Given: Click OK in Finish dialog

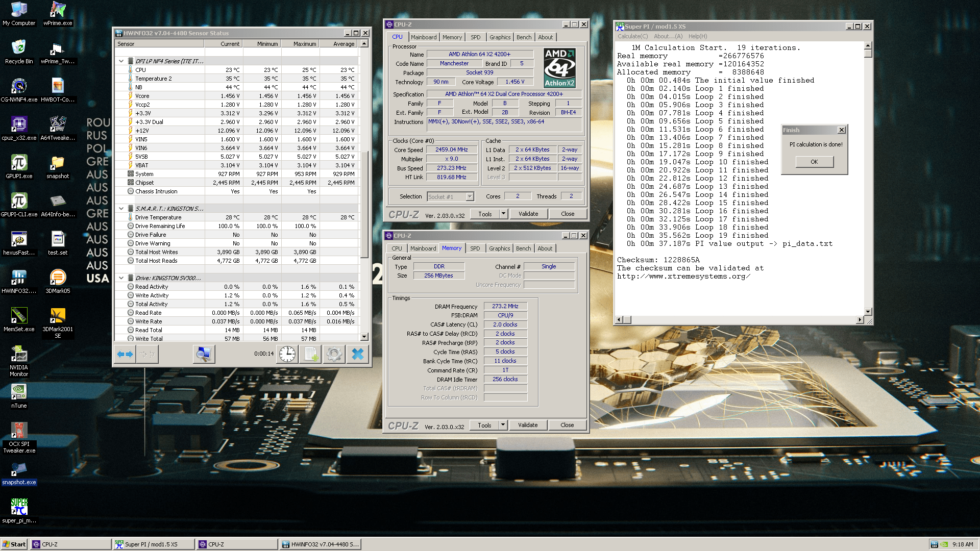Looking at the screenshot, I should [x=814, y=162].
